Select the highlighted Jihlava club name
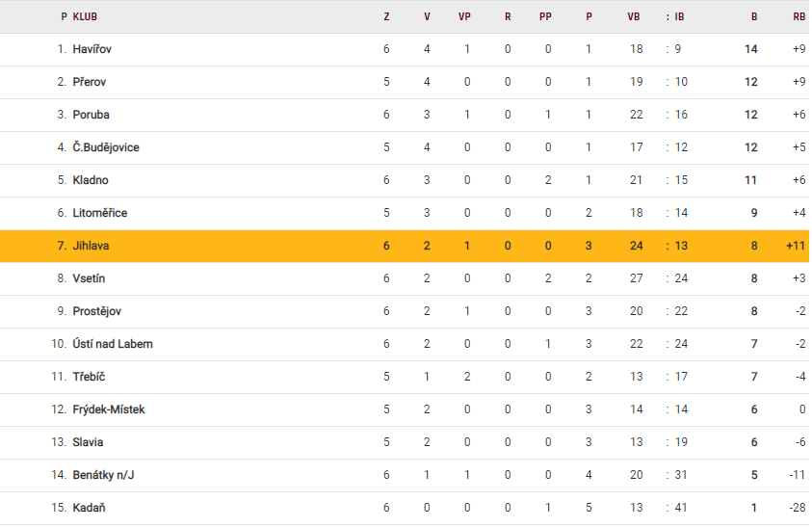812x527 pixels. pos(91,246)
